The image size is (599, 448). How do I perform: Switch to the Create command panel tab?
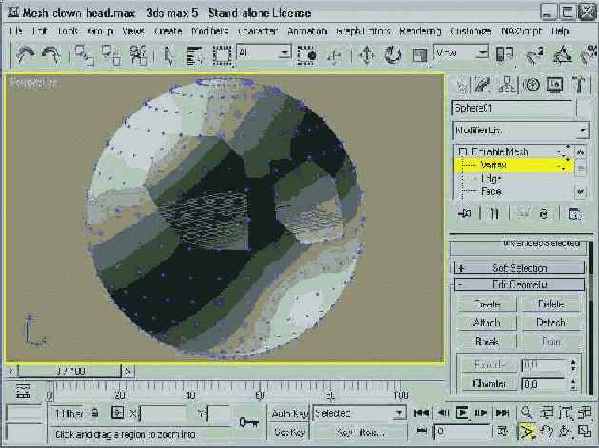point(462,85)
